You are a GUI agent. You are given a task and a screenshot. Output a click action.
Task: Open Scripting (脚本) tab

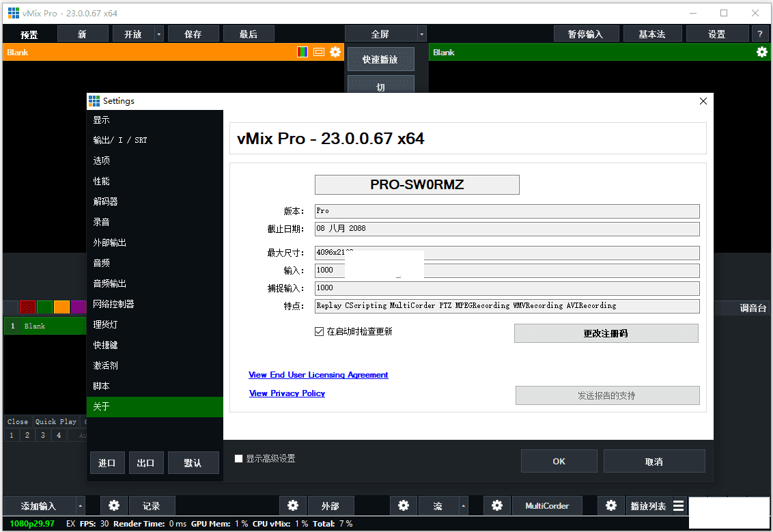[x=155, y=386]
